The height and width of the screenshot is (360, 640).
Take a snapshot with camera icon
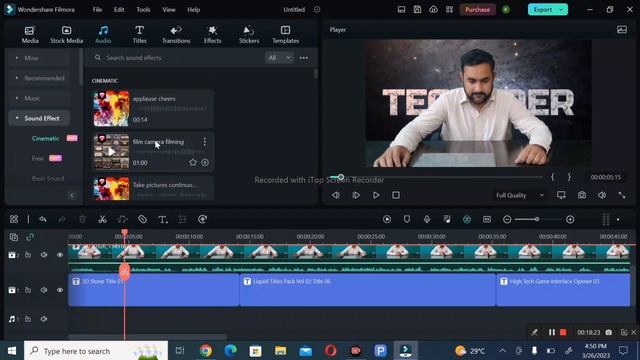[582, 195]
